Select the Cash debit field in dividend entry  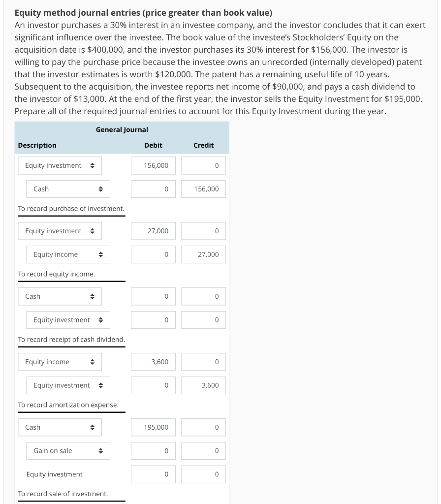[x=153, y=296]
